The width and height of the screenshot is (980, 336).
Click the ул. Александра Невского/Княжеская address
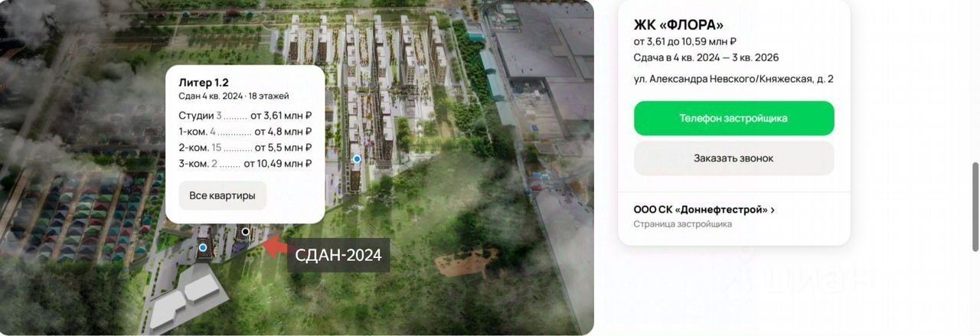point(733,79)
